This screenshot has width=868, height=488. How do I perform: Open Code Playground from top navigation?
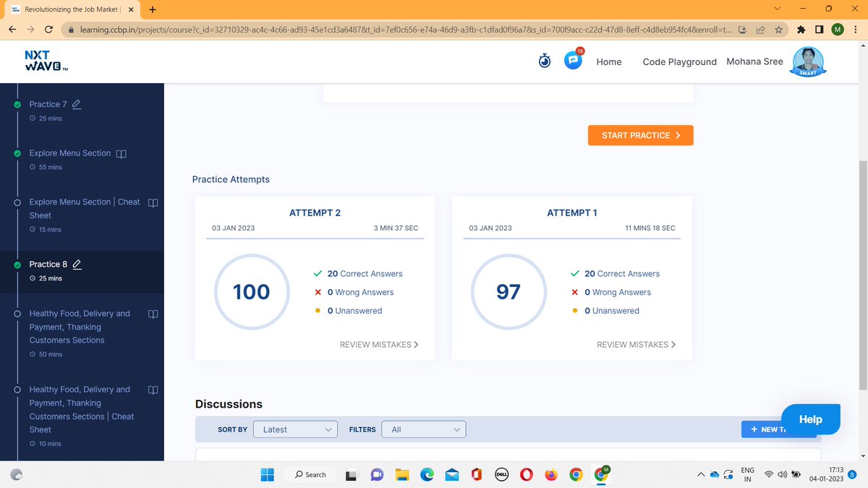click(680, 62)
